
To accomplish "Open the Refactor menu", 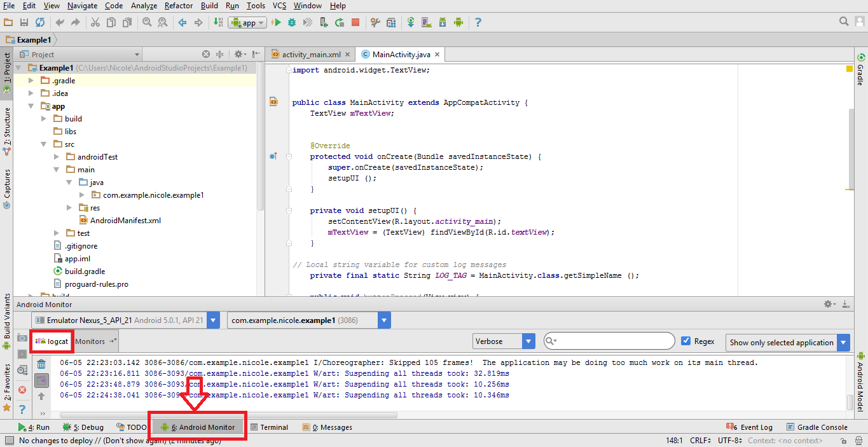I will click(178, 6).
